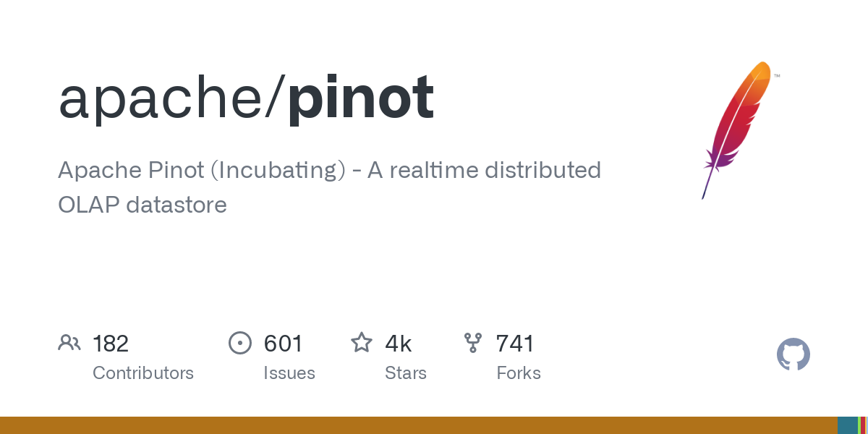Click the 182 contributors count
This screenshot has width=868, height=434.
111,344
